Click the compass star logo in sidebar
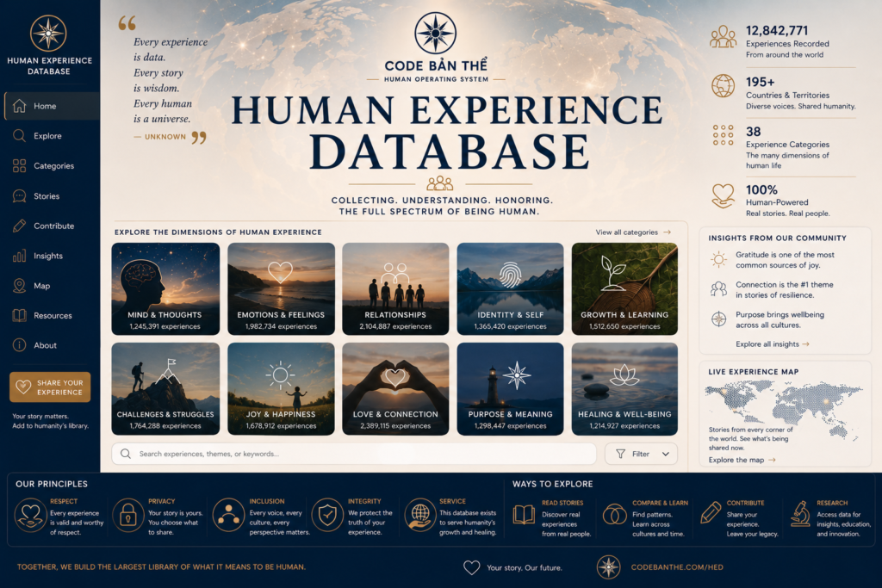The image size is (882, 588). 48,34
